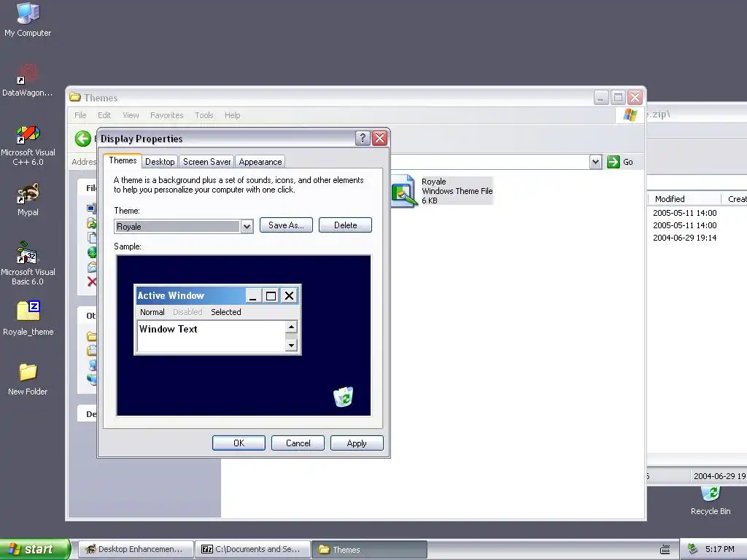Screen dimensions: 747x560
Task: Expand the Theme dropdown showing Royale
Action: click(x=247, y=227)
